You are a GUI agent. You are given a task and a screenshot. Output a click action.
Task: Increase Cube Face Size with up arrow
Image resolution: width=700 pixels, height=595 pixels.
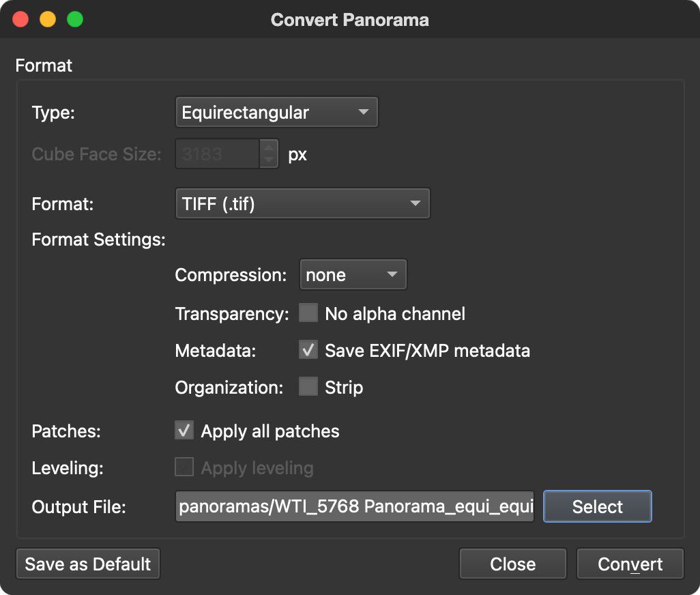tap(269, 147)
